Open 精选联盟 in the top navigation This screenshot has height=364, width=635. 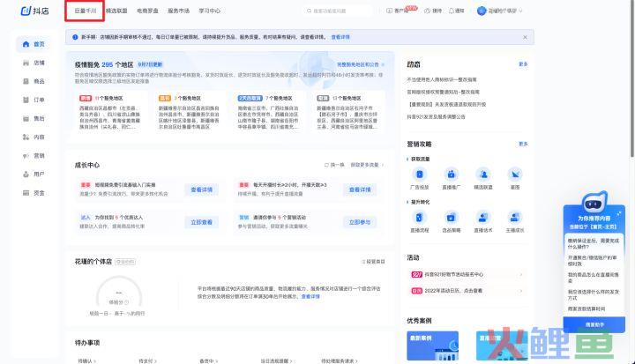click(116, 11)
